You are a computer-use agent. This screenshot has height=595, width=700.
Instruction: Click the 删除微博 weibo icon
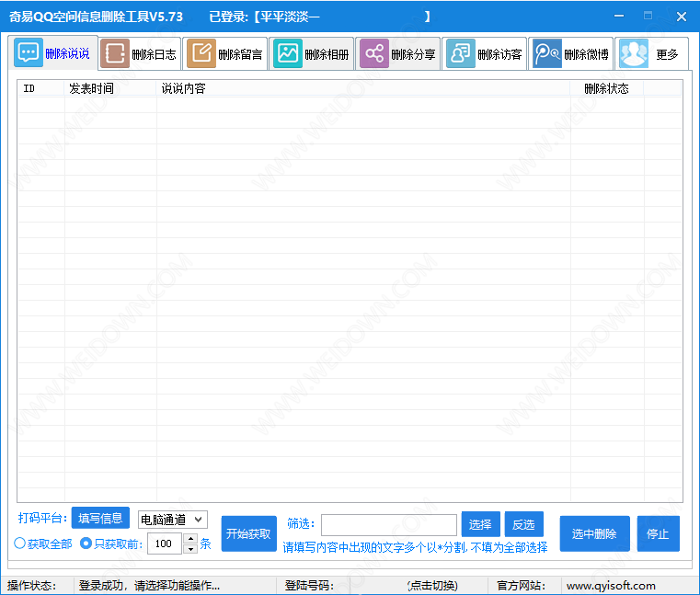[547, 53]
